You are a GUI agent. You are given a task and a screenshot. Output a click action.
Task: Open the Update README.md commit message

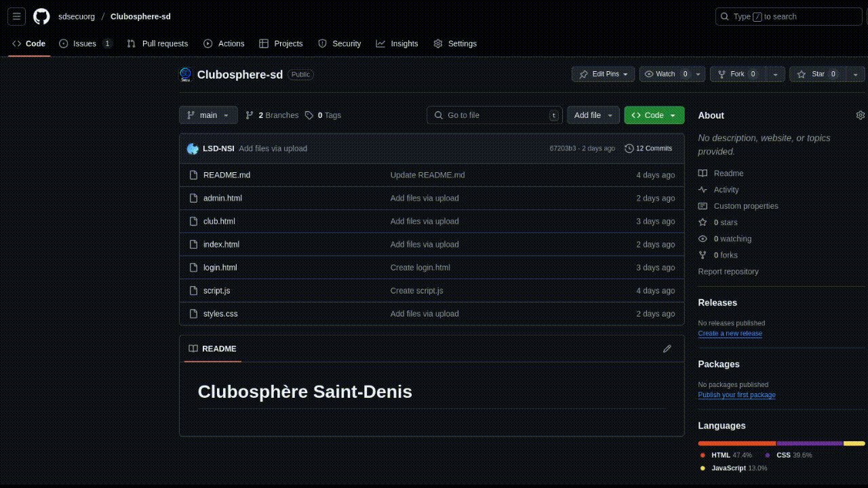coord(428,175)
